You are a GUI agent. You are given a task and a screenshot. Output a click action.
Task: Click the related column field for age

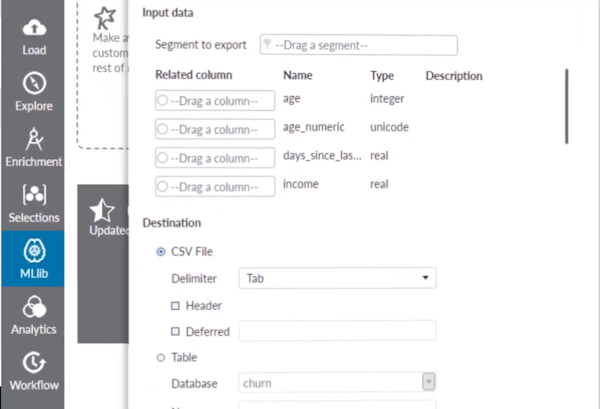215,100
